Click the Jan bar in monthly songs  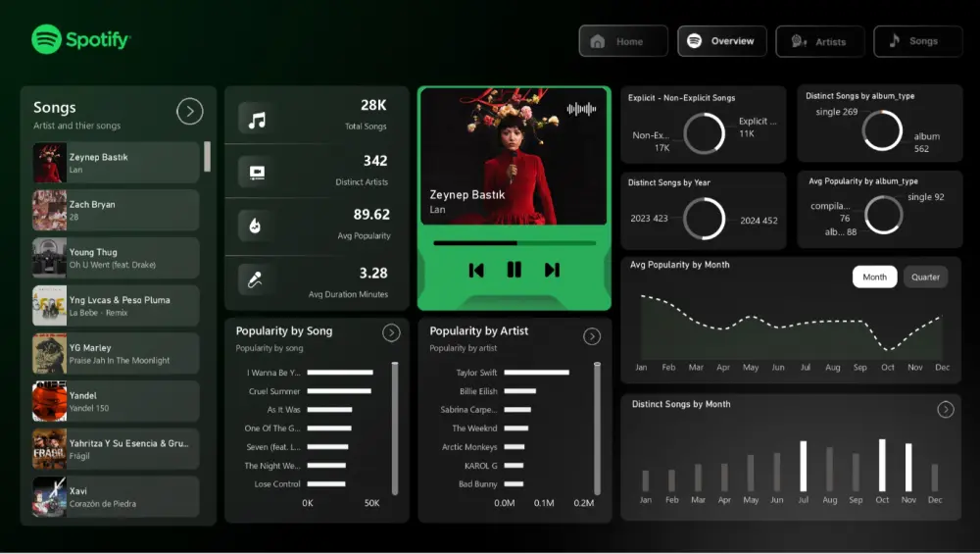(645, 480)
